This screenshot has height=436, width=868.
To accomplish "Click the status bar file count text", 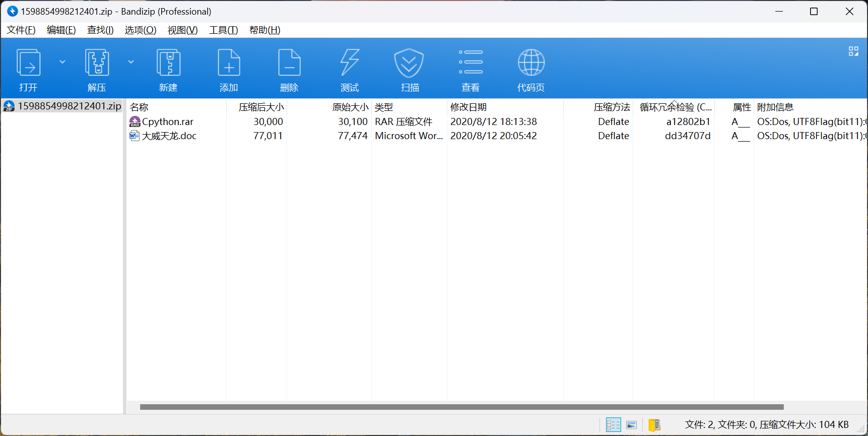I will [x=767, y=425].
